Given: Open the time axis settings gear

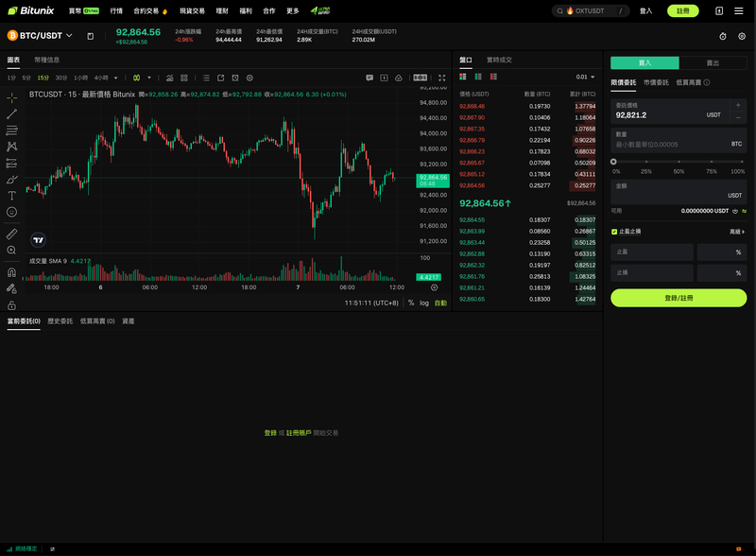Looking at the screenshot, I should pos(435,287).
